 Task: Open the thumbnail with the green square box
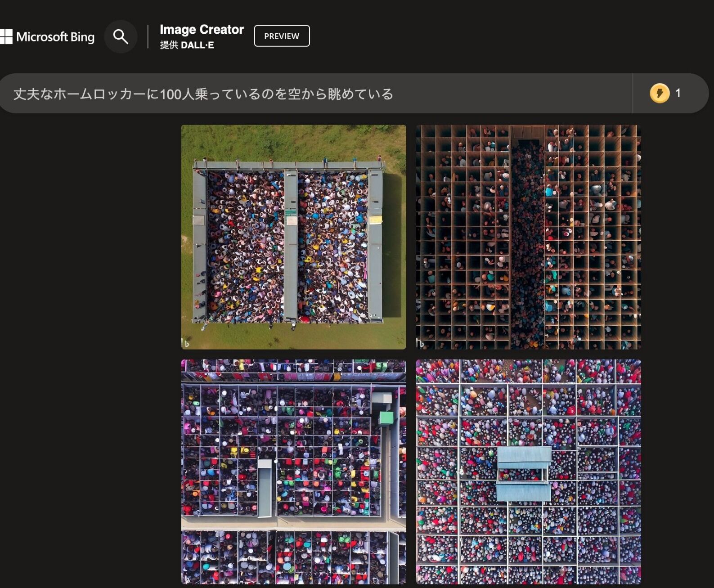[293, 471]
